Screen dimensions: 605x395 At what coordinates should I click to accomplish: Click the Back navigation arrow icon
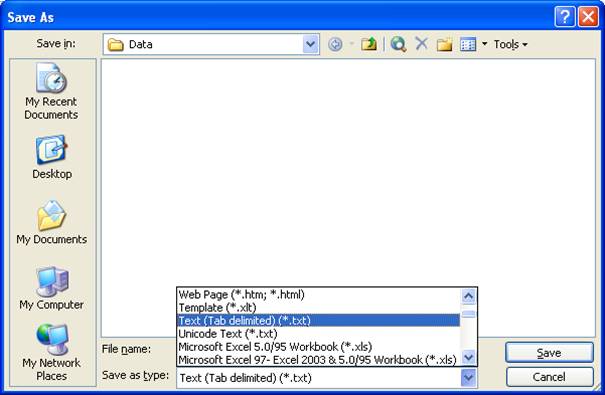pyautogui.click(x=335, y=44)
